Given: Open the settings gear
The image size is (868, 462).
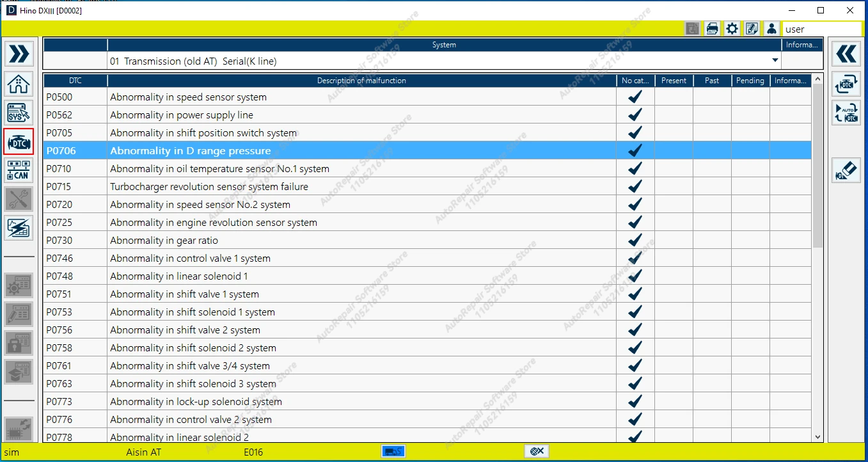Looking at the screenshot, I should pyautogui.click(x=732, y=28).
